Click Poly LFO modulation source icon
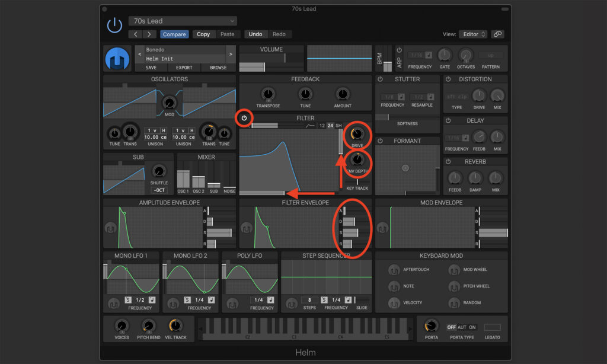 coord(232,304)
